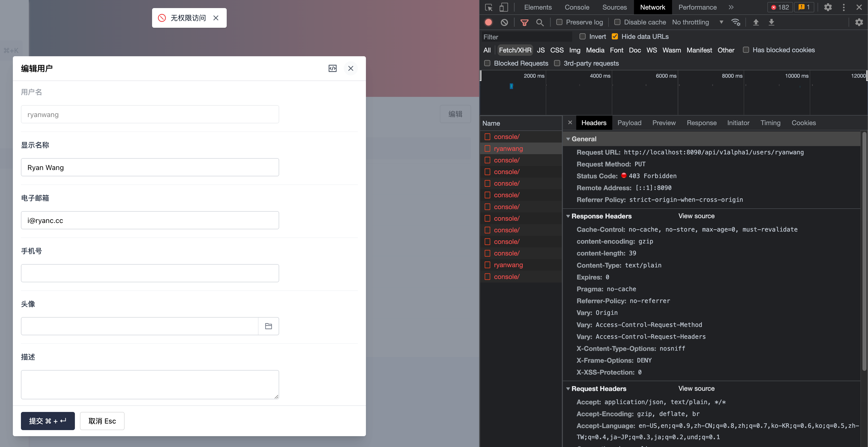Open the Sources tab
868x447 pixels.
[614, 7]
